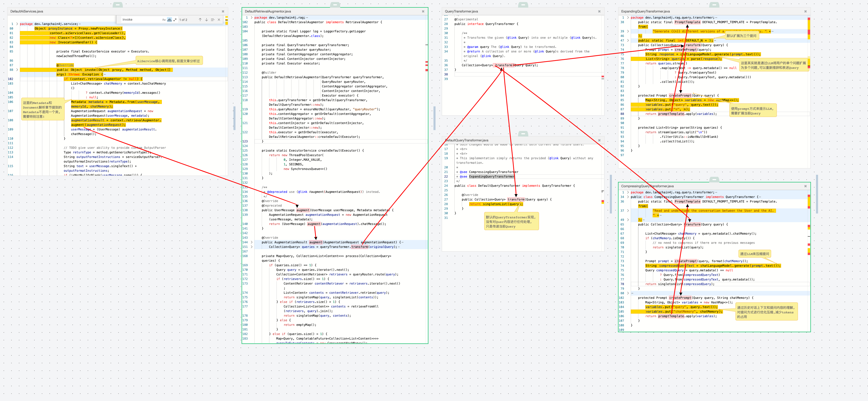
Task: Select the DefaultAiServices.java title tab
Action: [x=27, y=11]
